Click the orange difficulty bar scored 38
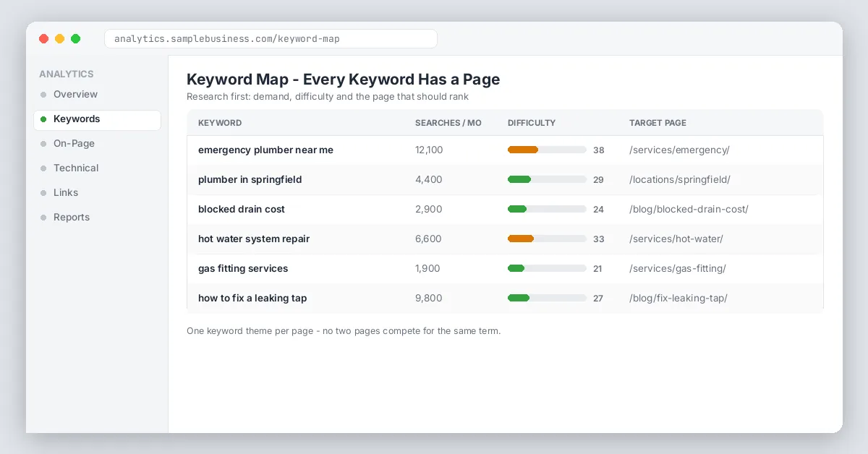The width and height of the screenshot is (868, 454). (x=547, y=150)
